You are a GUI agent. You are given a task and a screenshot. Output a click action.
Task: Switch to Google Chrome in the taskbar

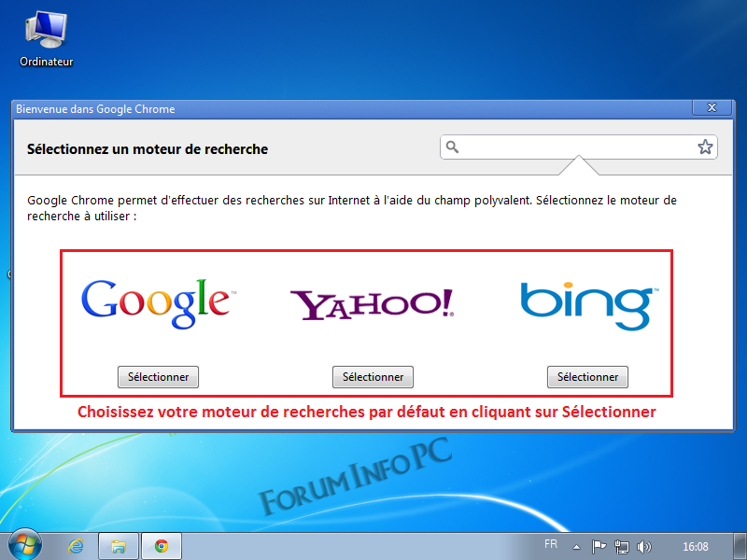pyautogui.click(x=162, y=546)
